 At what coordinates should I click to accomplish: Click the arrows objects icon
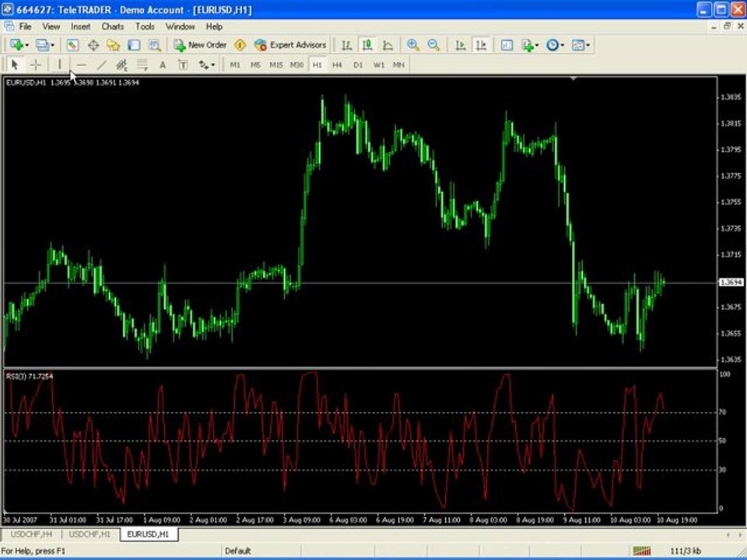coord(204,65)
